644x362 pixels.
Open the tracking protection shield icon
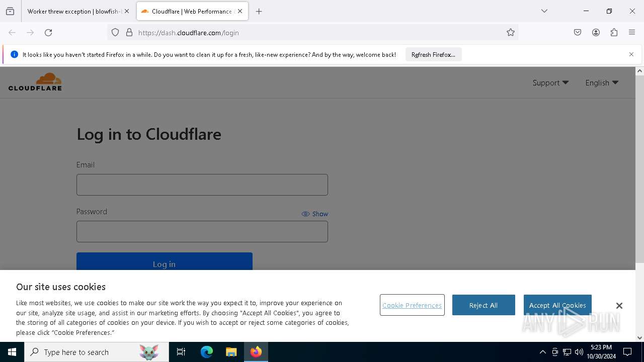(115, 33)
